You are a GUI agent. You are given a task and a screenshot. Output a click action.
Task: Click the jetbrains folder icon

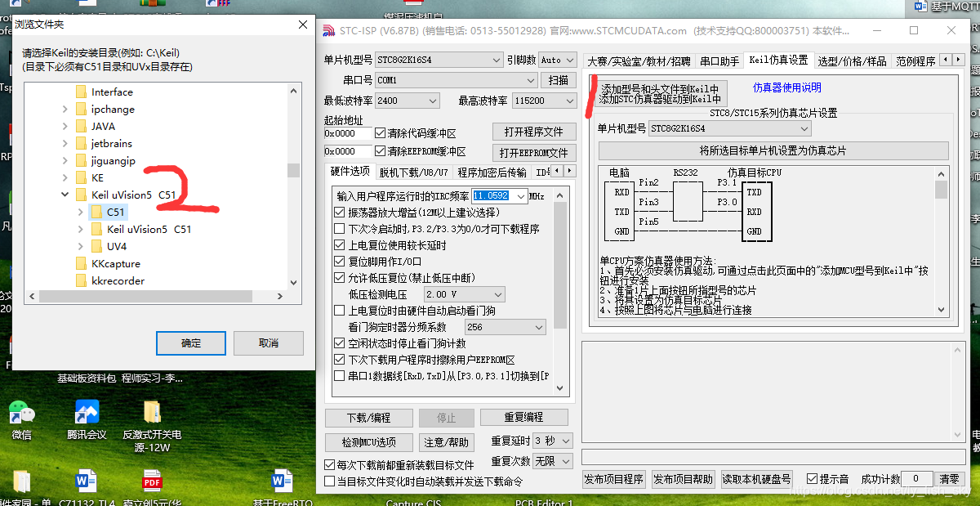point(81,143)
